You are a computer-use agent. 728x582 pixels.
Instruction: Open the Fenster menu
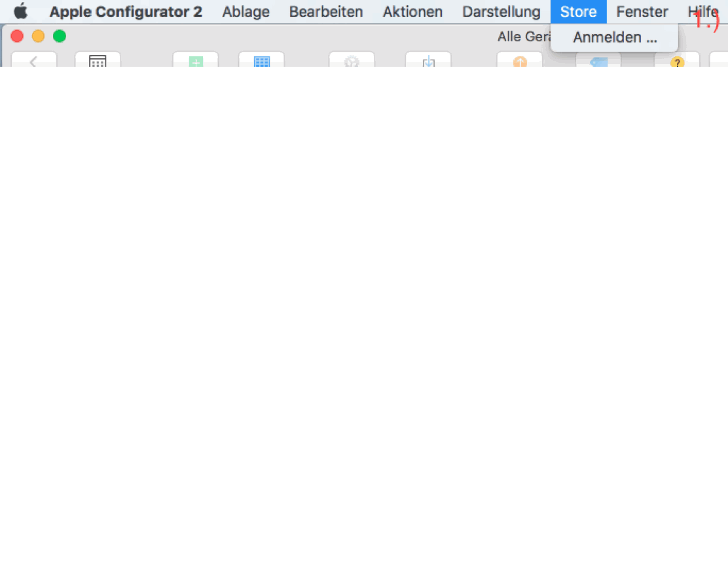coord(642,12)
